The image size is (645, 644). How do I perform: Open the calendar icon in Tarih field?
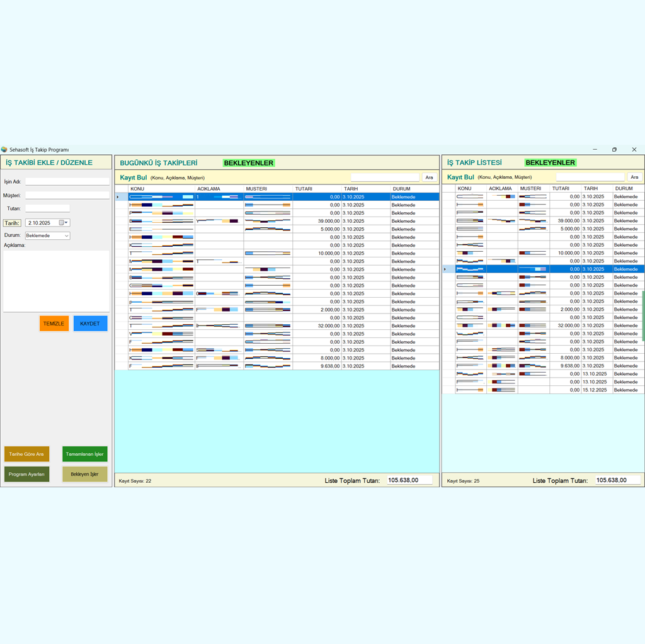[x=62, y=223]
